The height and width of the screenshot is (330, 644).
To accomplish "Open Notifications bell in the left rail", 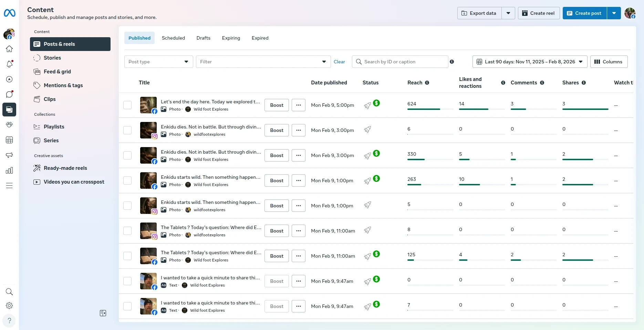I will [x=9, y=64].
